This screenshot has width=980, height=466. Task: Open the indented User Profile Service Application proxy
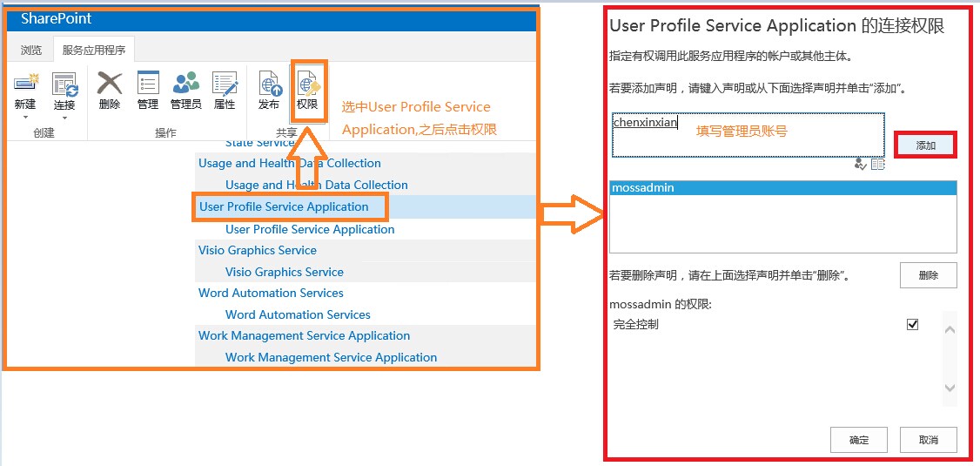coord(310,230)
